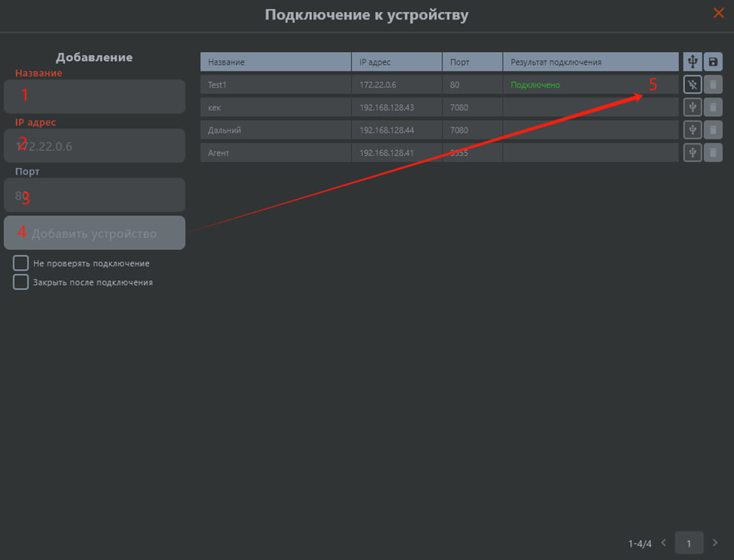Connect to the кек device using USB icon
734x560 pixels.
[x=692, y=107]
